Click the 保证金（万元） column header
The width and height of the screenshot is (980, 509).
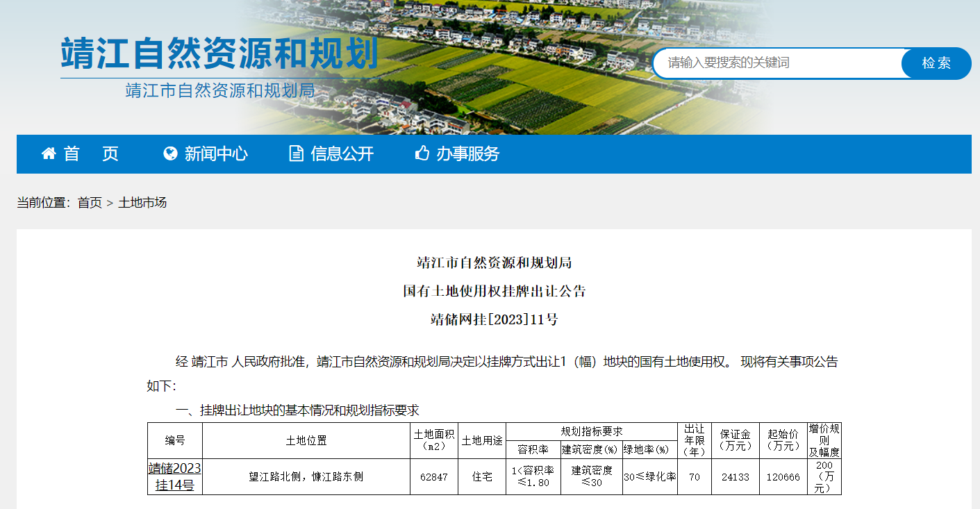tap(735, 440)
